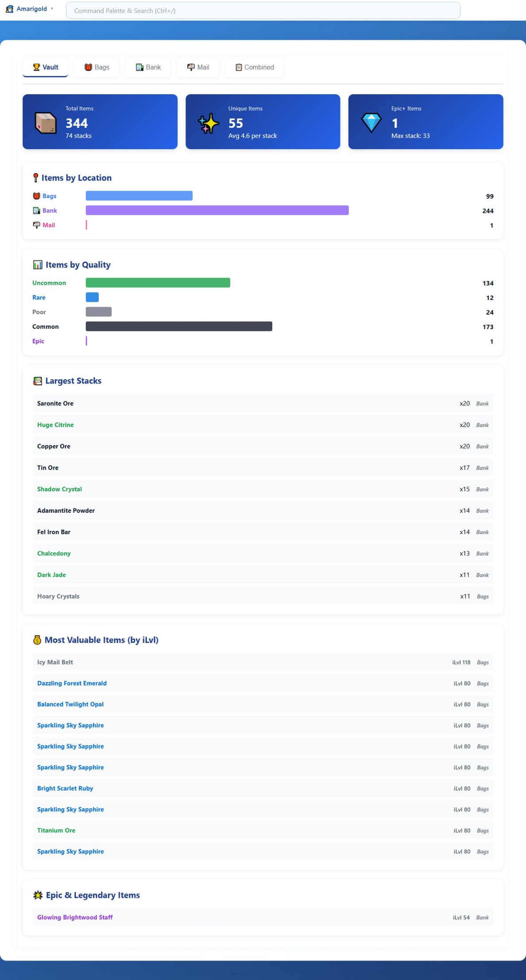Click the Bags location link
Viewport: 526px width, 980px height.
pos(49,196)
